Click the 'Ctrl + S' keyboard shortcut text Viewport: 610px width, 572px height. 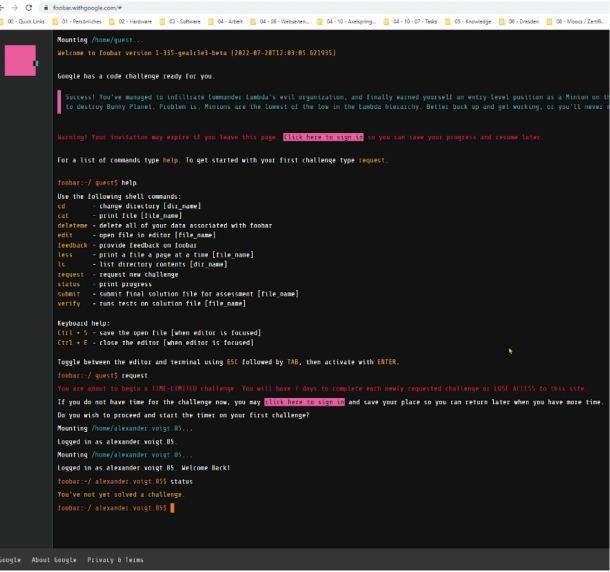72,333
